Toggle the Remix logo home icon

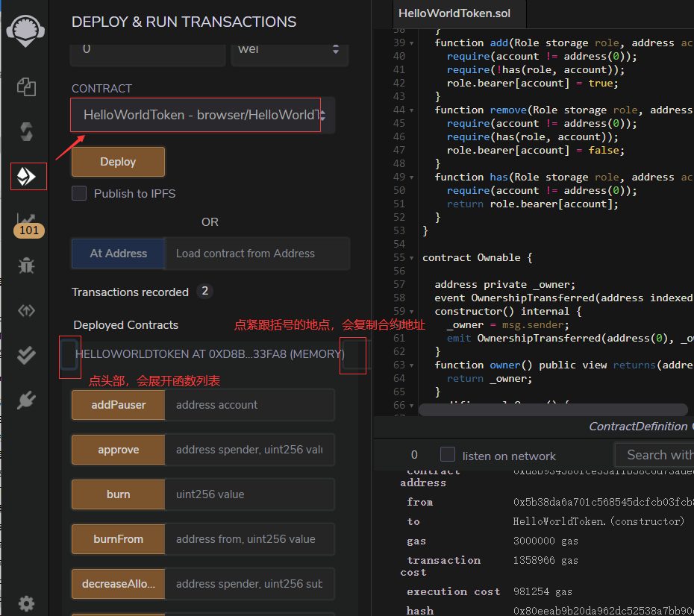[x=25, y=31]
